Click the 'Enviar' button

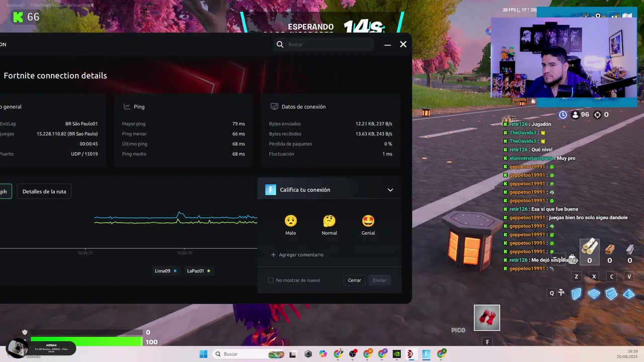pos(379,280)
